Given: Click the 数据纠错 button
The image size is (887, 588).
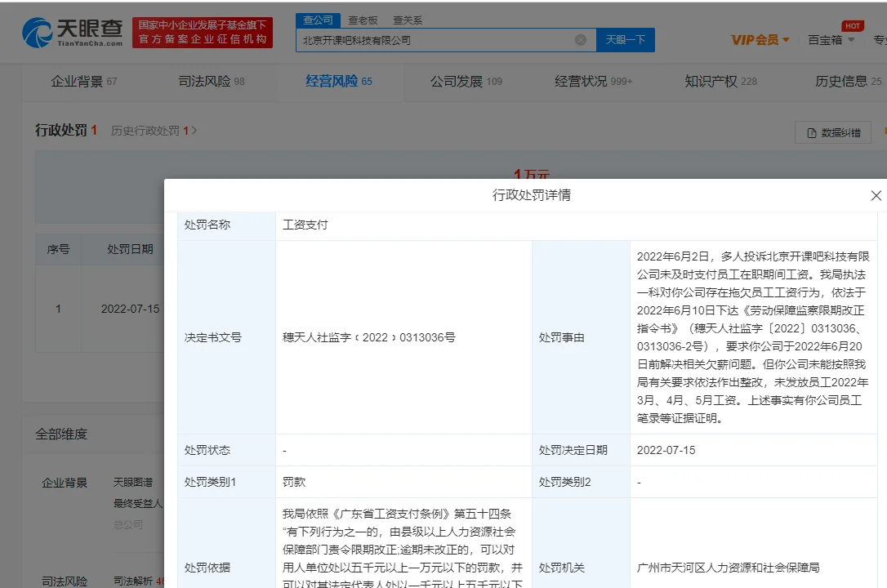Looking at the screenshot, I should [833, 133].
